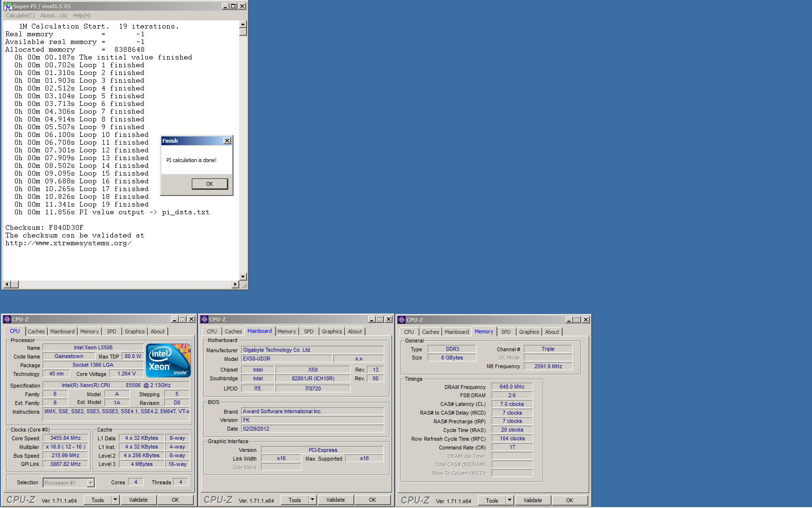This screenshot has width=812, height=508.
Task: Switch to Memory tab in first CPU-Z
Action: 89,331
